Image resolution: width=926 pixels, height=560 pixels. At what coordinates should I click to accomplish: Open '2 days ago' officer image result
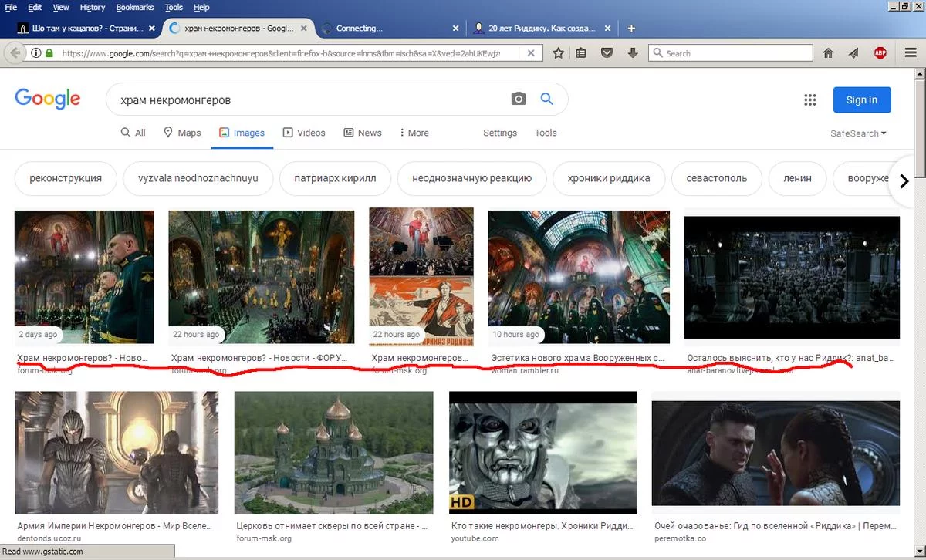coord(84,278)
